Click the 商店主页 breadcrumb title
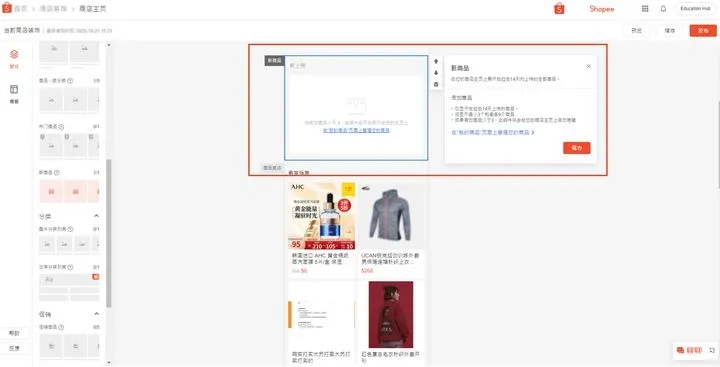The height and width of the screenshot is (367, 720). tap(93, 9)
